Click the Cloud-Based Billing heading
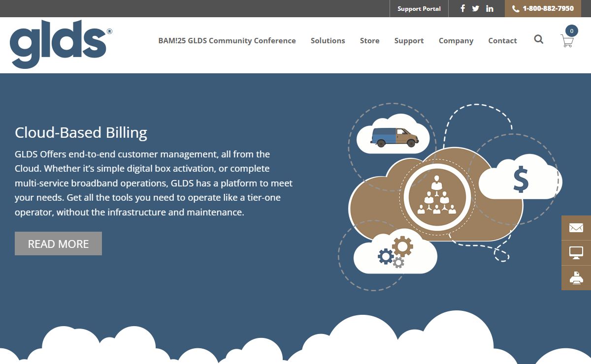This screenshot has width=591, height=364. coord(81,133)
